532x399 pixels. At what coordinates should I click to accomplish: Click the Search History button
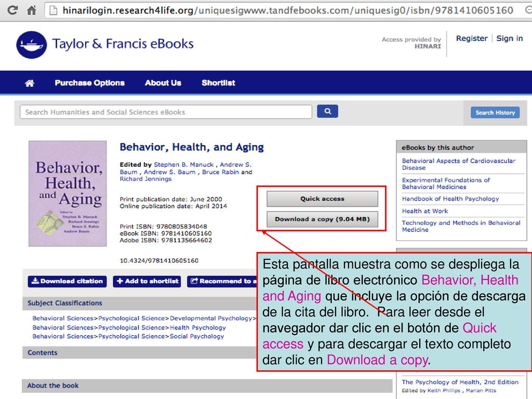[495, 113]
